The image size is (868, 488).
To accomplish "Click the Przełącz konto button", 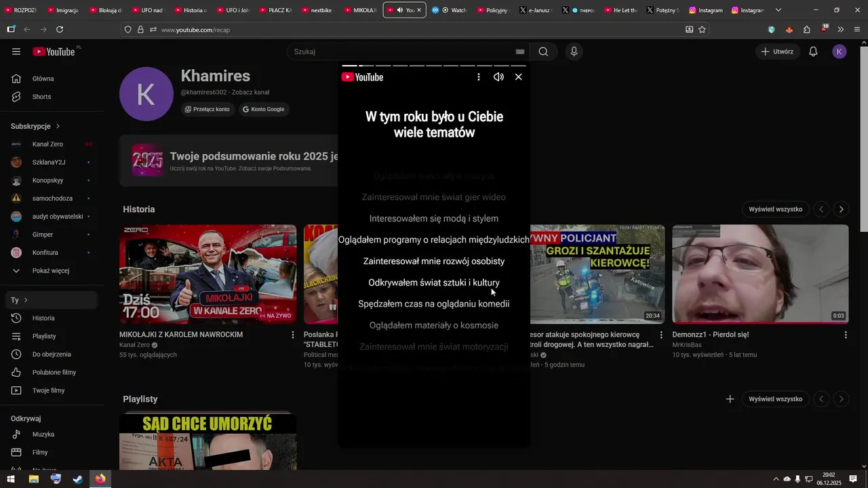I will 208,109.
